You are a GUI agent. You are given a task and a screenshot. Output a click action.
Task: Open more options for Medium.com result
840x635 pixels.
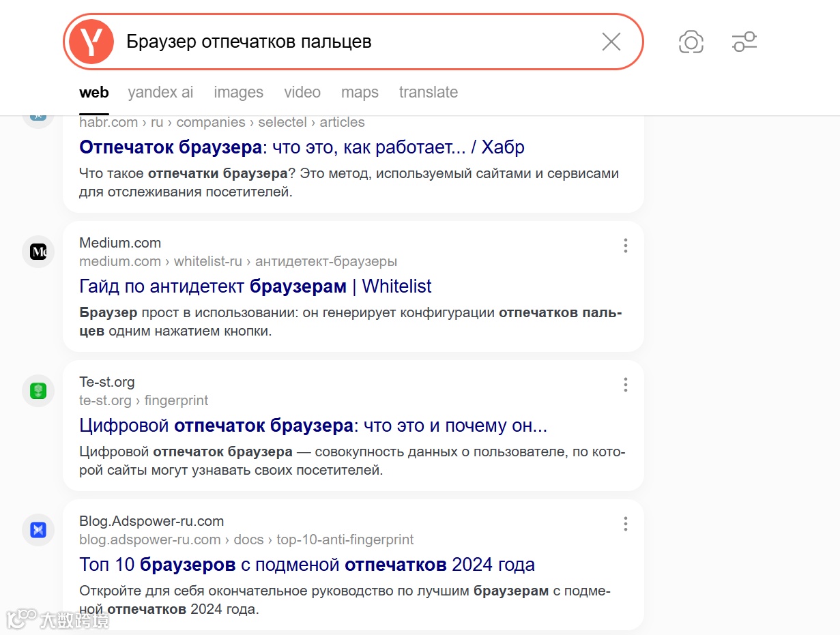pos(625,246)
